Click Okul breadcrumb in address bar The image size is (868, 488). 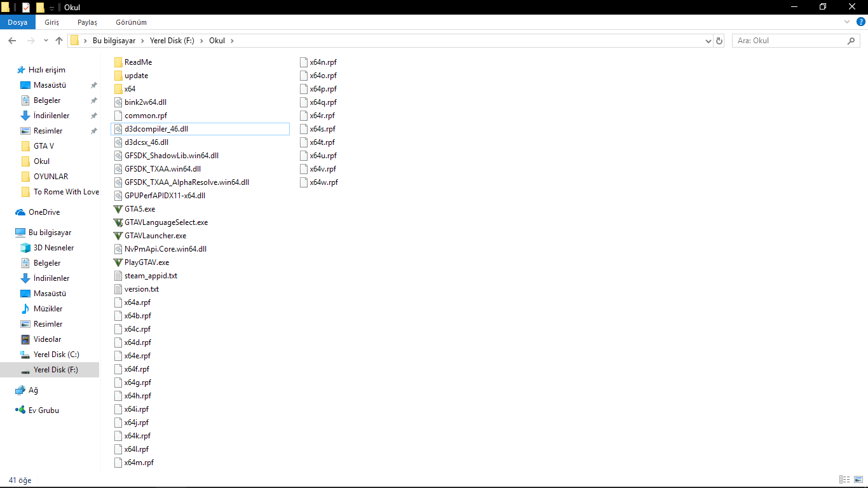217,41
